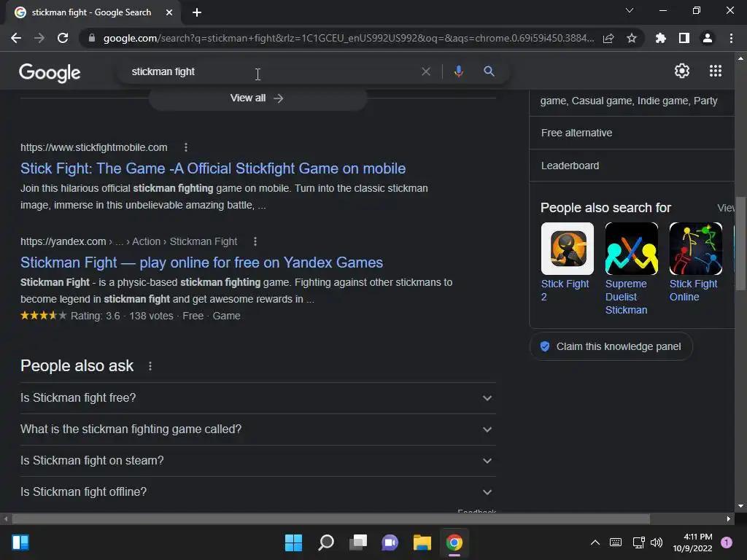Open Stick Fight 2 thumbnail

coord(568,249)
